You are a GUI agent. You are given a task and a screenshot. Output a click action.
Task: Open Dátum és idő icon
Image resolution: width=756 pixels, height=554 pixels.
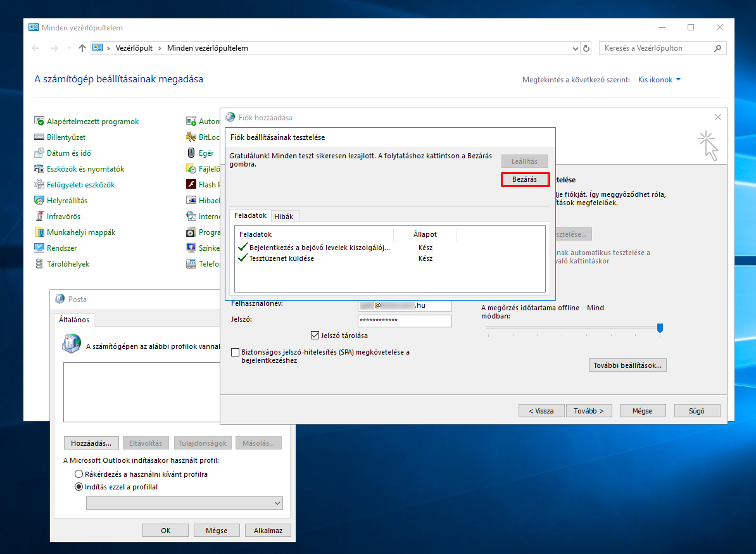pos(39,153)
